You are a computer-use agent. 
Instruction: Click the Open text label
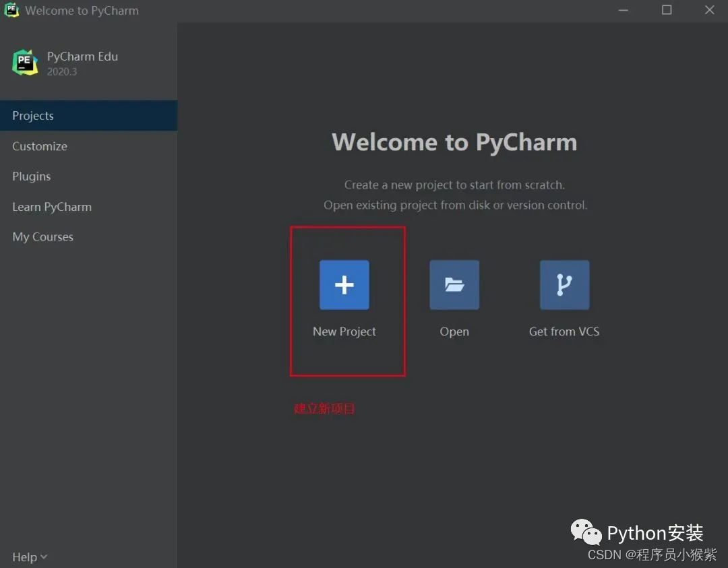454,332
